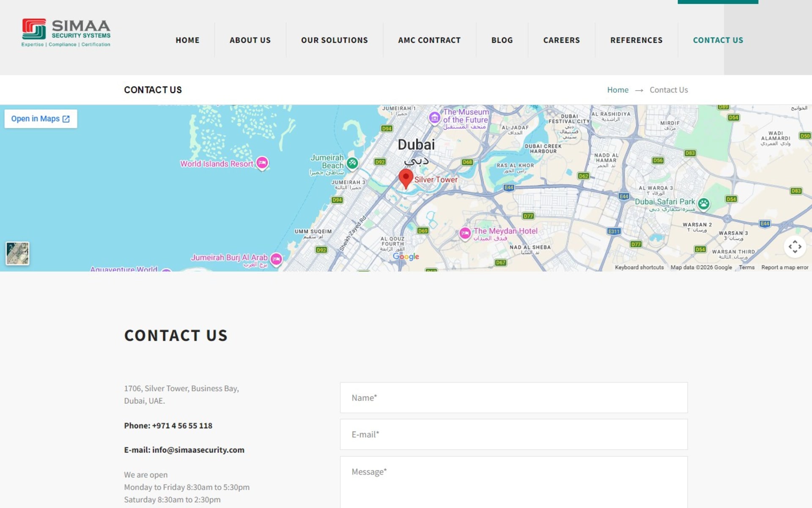Image resolution: width=812 pixels, height=508 pixels.
Task: Click the Dubai city label on map
Action: coord(416,145)
